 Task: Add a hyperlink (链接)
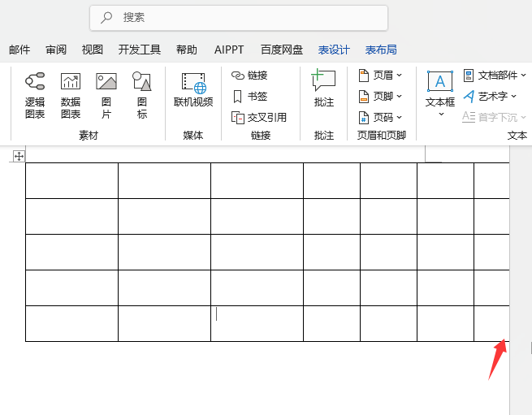pos(249,75)
